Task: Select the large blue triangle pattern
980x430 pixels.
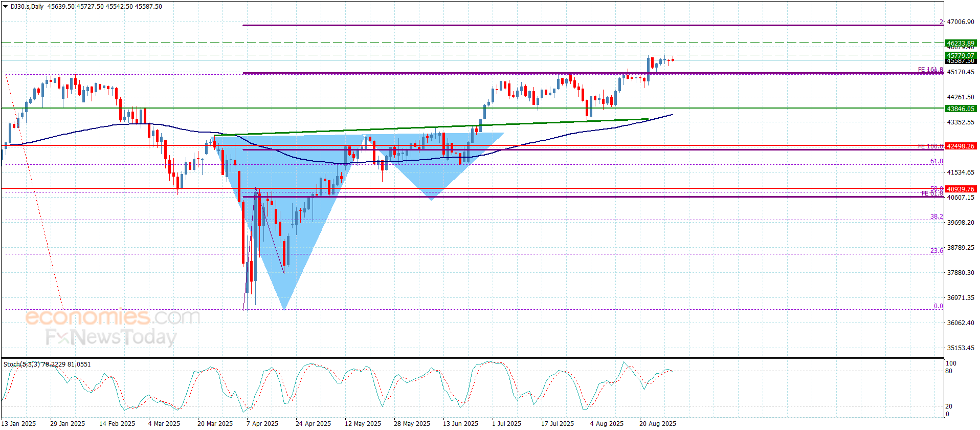Action: 284,205
